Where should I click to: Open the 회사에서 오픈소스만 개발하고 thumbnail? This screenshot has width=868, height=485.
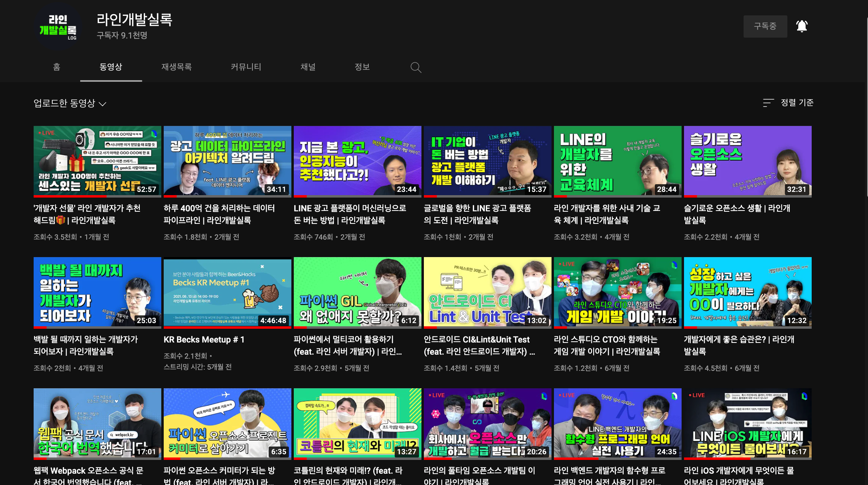(x=487, y=423)
